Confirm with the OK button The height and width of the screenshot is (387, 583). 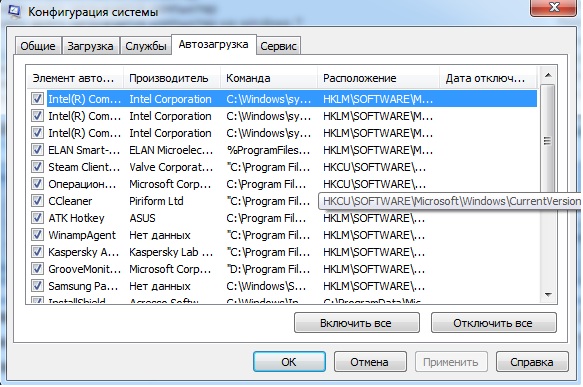[289, 362]
